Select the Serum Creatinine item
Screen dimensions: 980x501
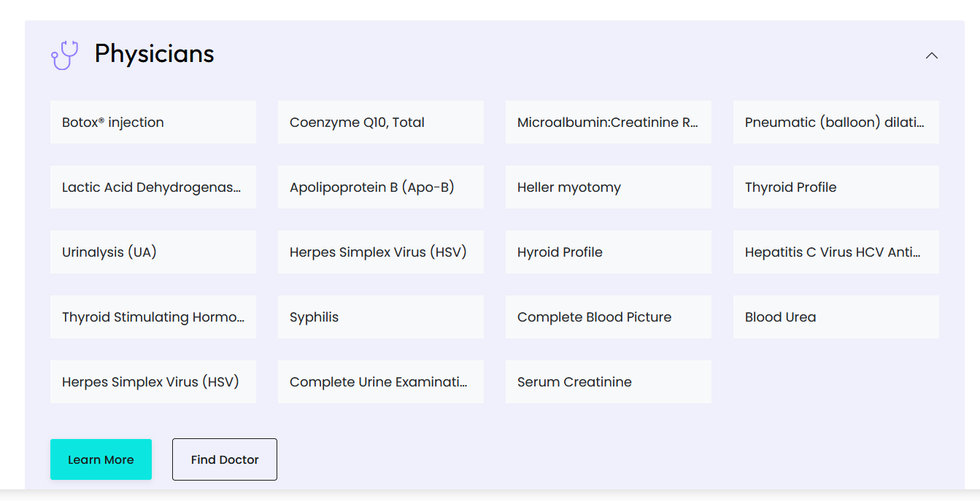coord(608,382)
